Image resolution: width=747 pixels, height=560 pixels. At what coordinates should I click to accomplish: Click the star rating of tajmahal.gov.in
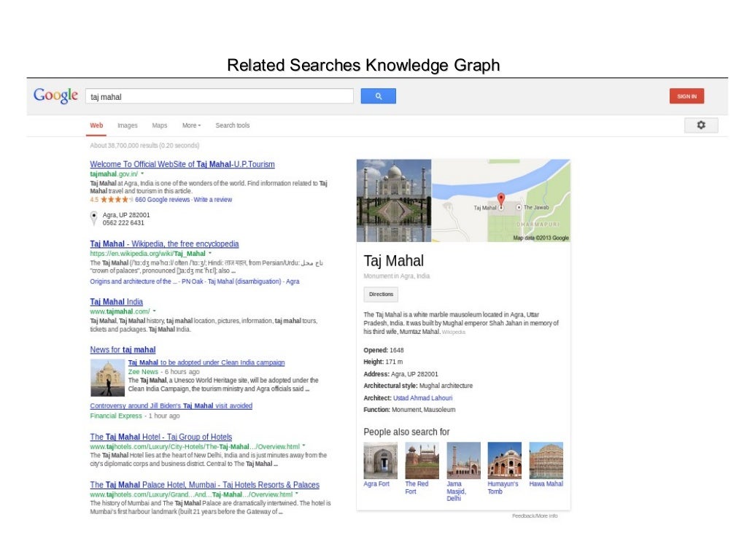[116, 200]
